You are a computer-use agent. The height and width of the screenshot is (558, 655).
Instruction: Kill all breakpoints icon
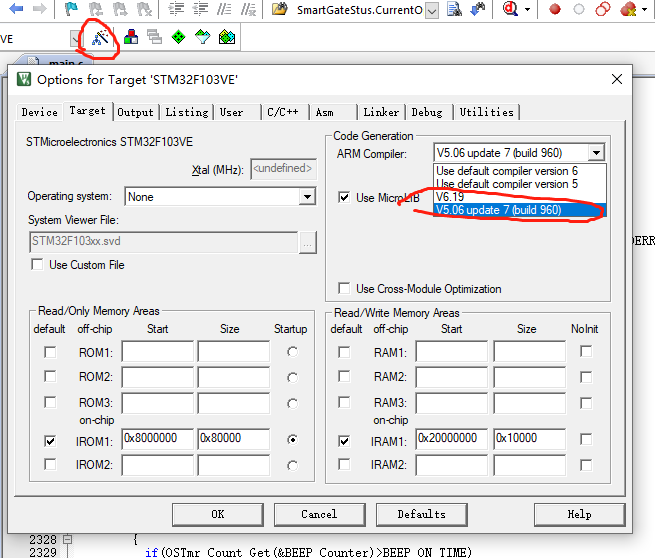point(628,9)
